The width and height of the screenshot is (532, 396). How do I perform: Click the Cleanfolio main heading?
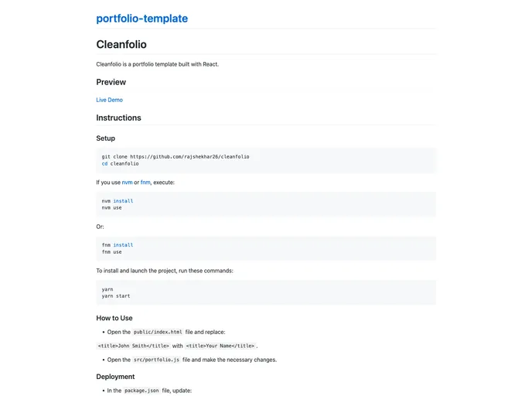click(121, 45)
